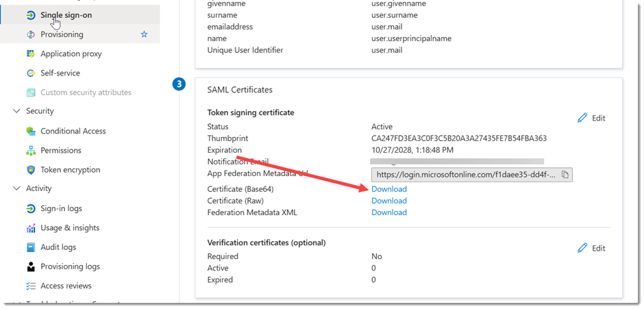Collapse the Security section chevron

(x=17, y=111)
